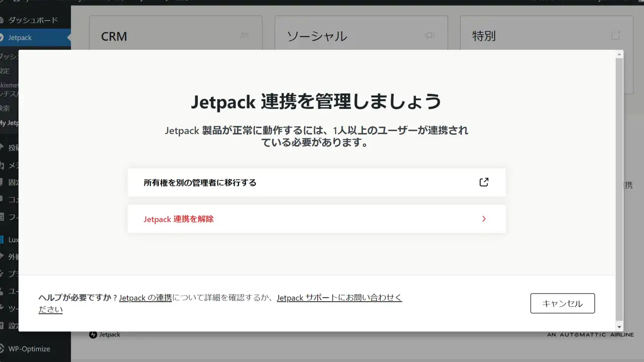Click the キャンセル button

point(562,303)
